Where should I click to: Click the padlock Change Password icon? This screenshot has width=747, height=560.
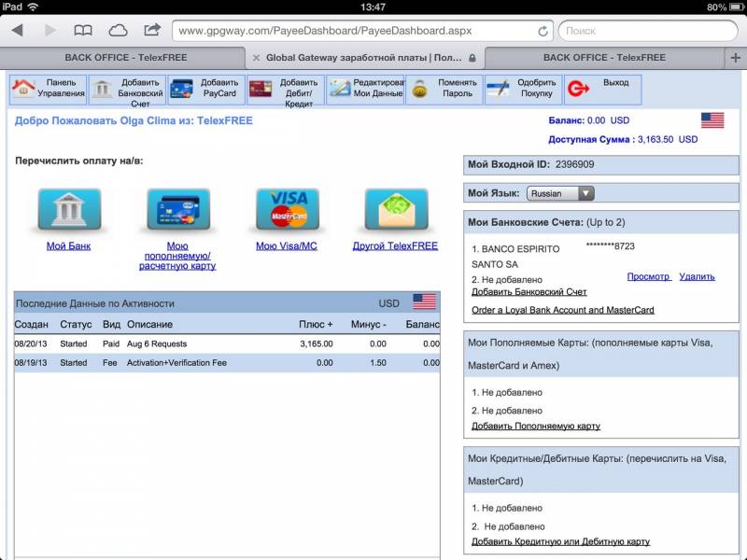tap(419, 89)
